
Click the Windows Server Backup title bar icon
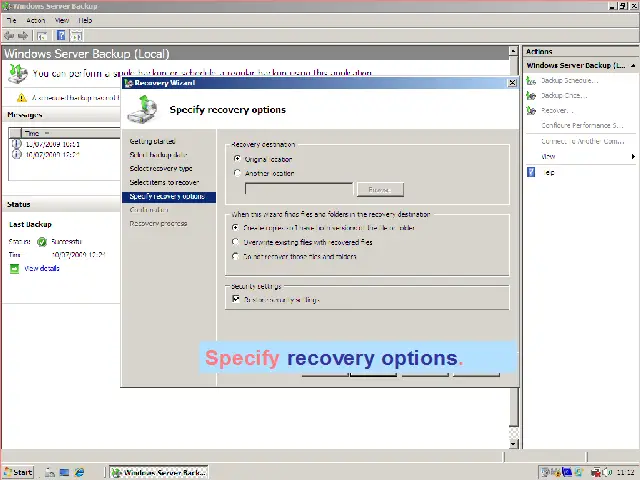(6, 6)
